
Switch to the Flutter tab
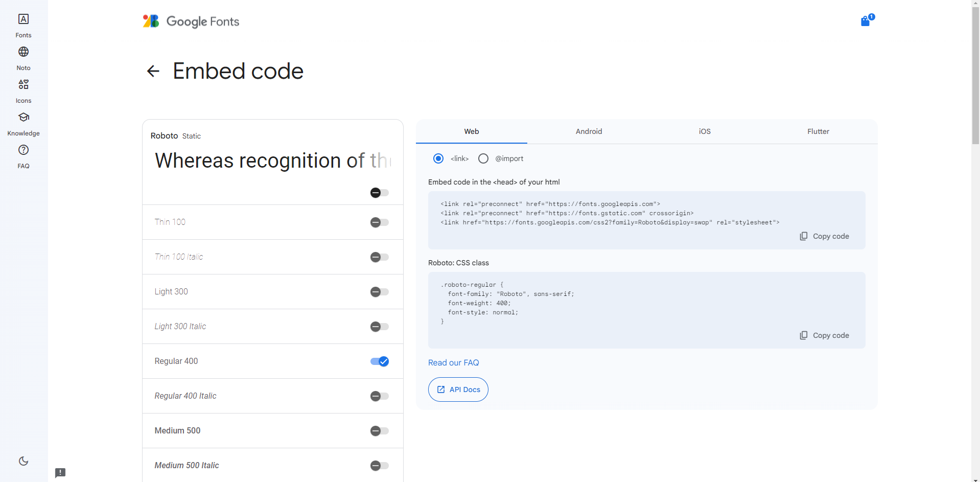click(818, 131)
